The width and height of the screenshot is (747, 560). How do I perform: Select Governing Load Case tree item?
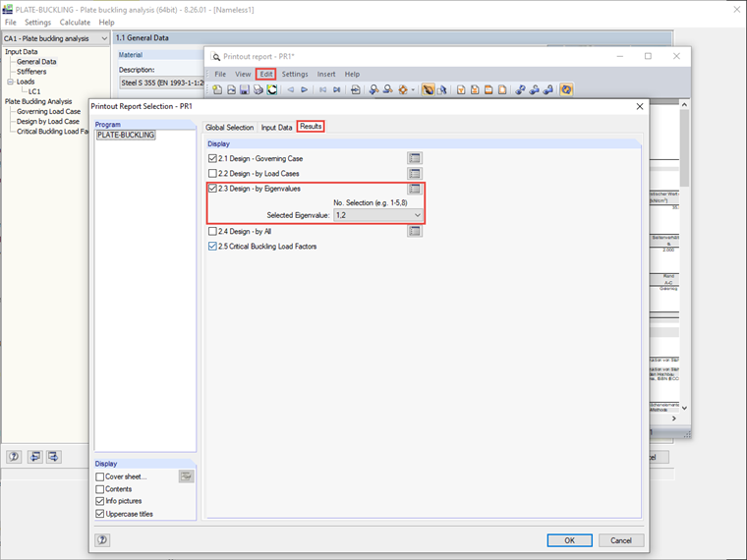48,111
